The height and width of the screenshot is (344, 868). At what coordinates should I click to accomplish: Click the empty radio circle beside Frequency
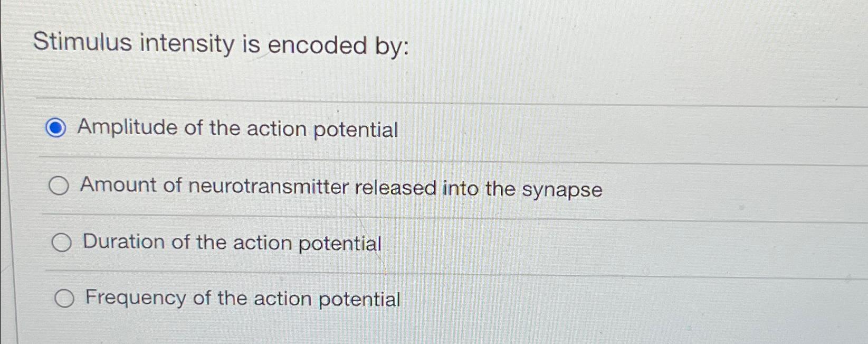coord(64,299)
